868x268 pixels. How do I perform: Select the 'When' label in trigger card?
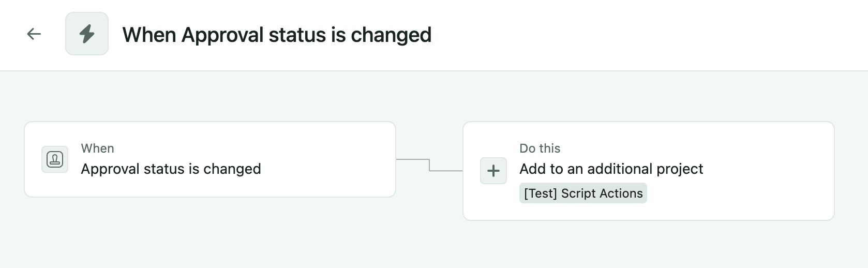(97, 148)
